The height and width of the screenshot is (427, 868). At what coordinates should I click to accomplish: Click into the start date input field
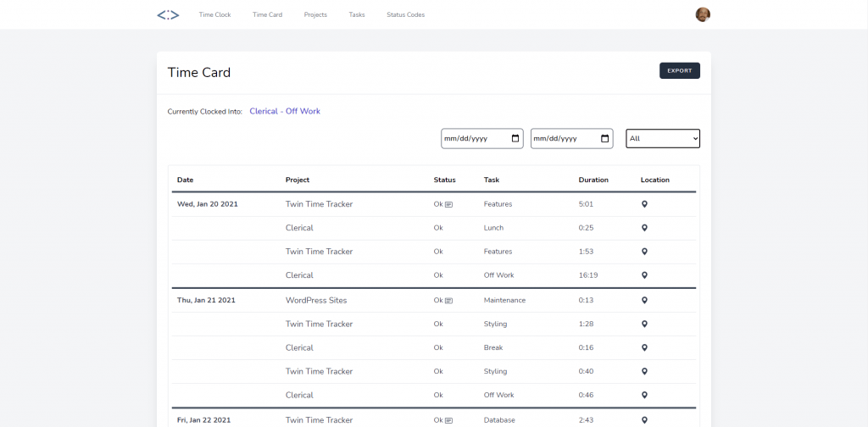(473, 138)
